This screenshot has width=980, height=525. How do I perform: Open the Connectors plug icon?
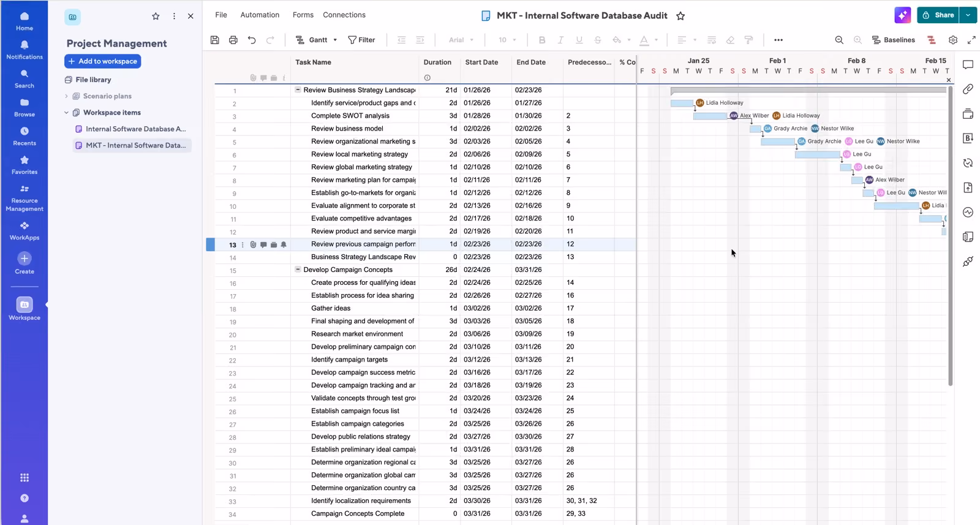pyautogui.click(x=968, y=262)
